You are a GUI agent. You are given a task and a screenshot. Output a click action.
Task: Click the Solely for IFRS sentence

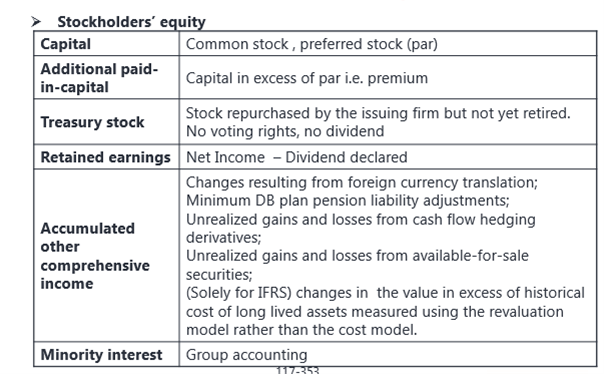tap(385, 311)
